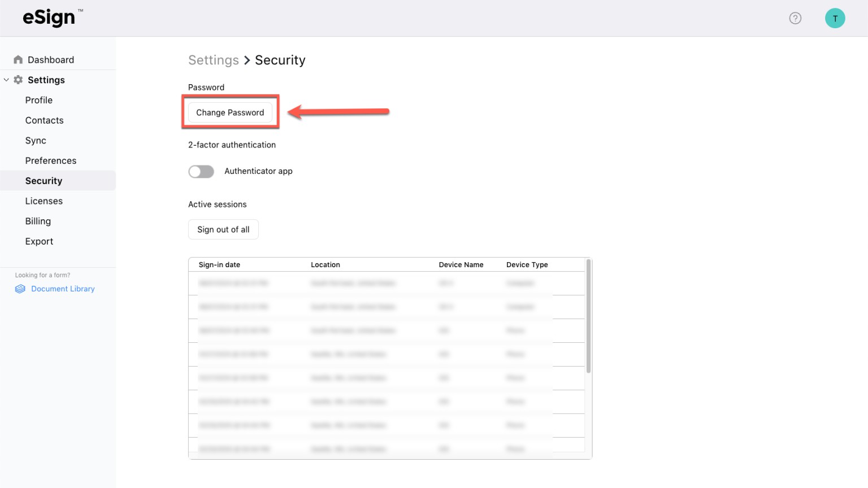
Task: Go to the Licenses section
Action: click(x=44, y=201)
